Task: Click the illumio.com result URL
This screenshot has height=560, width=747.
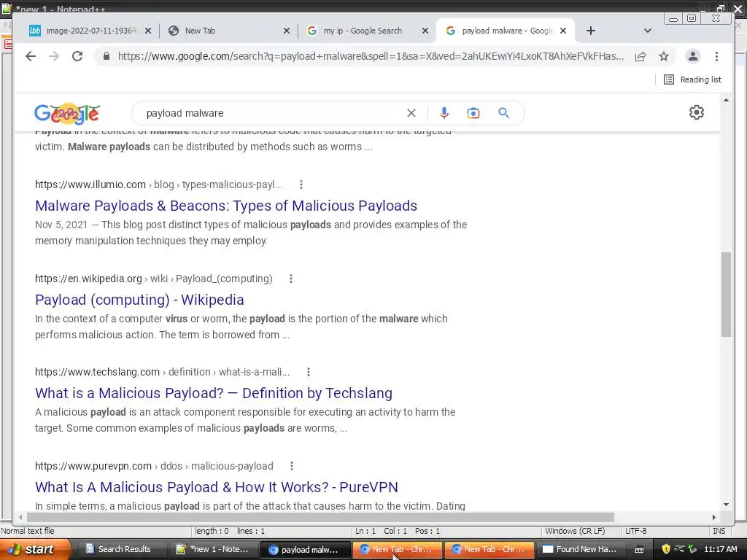Action: pyautogui.click(x=158, y=184)
